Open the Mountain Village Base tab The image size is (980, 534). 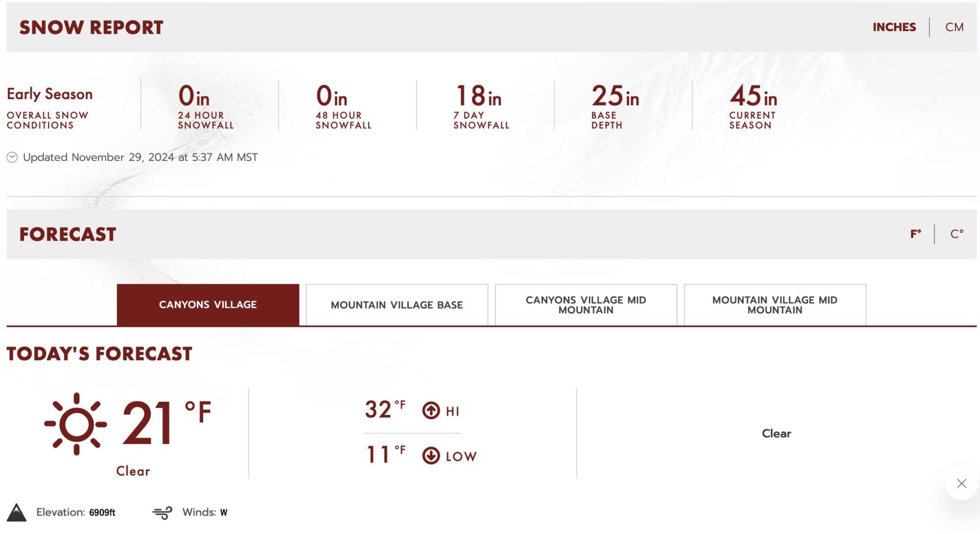point(397,305)
